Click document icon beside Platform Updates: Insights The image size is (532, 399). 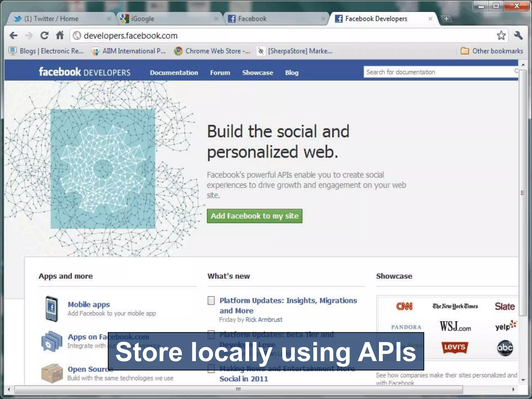211,301
